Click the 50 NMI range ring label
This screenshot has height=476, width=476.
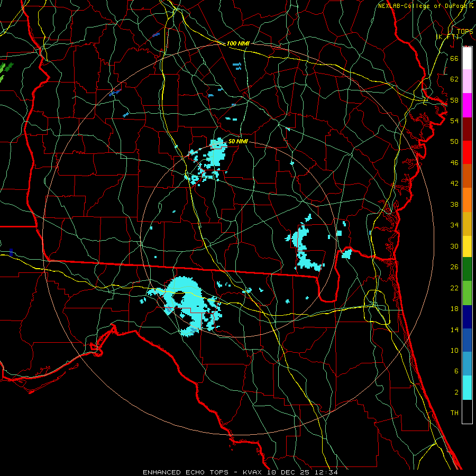(238, 141)
